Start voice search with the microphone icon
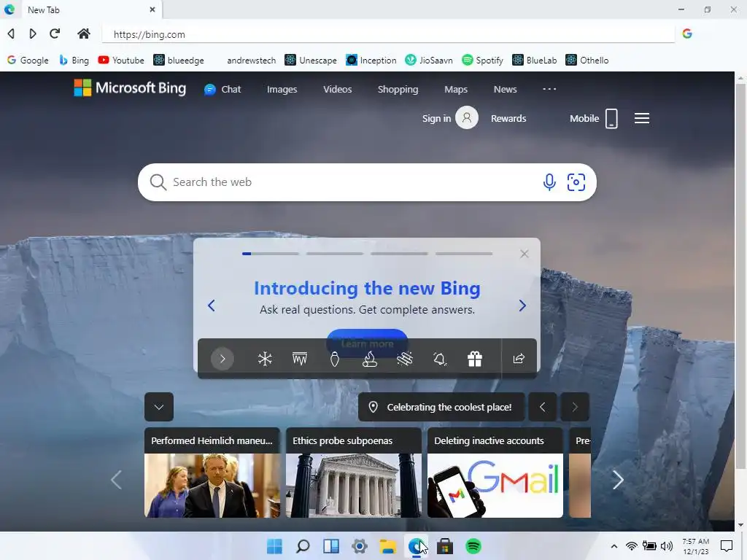747x560 pixels. pyautogui.click(x=549, y=182)
